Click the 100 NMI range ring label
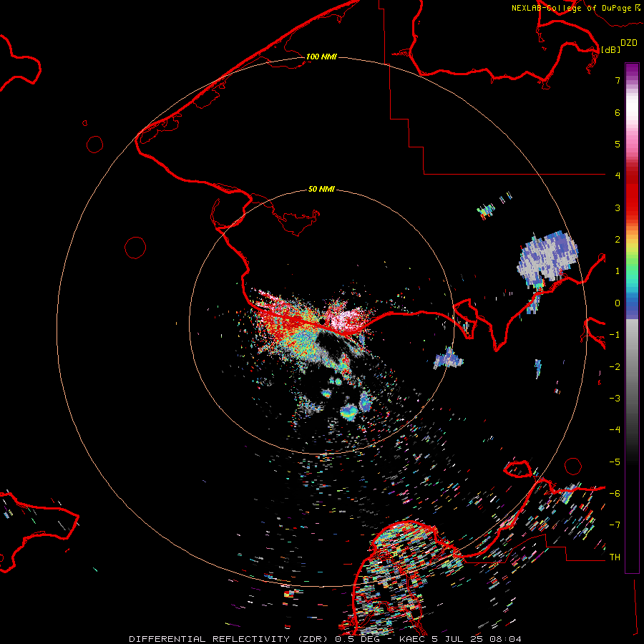This screenshot has width=644, height=644. (321, 57)
